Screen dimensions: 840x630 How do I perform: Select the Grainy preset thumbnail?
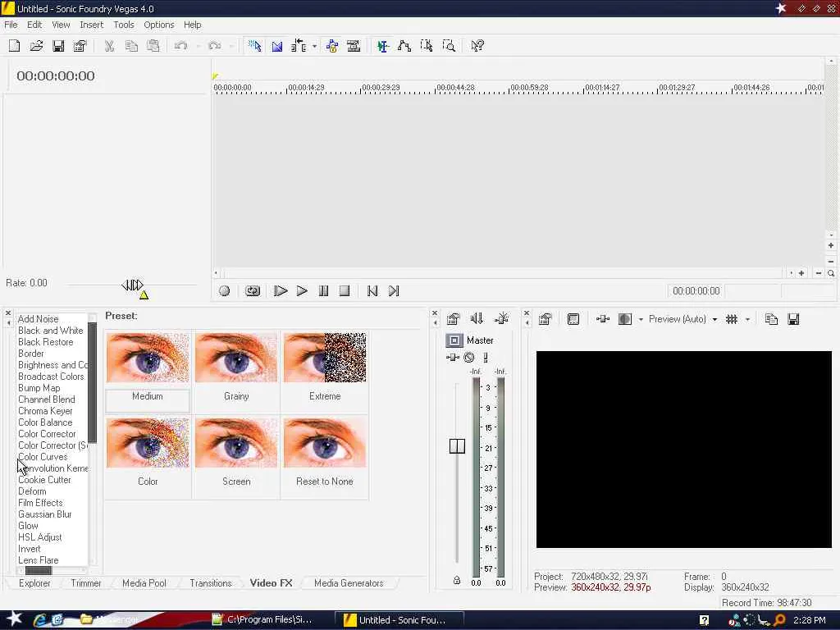[x=236, y=358]
